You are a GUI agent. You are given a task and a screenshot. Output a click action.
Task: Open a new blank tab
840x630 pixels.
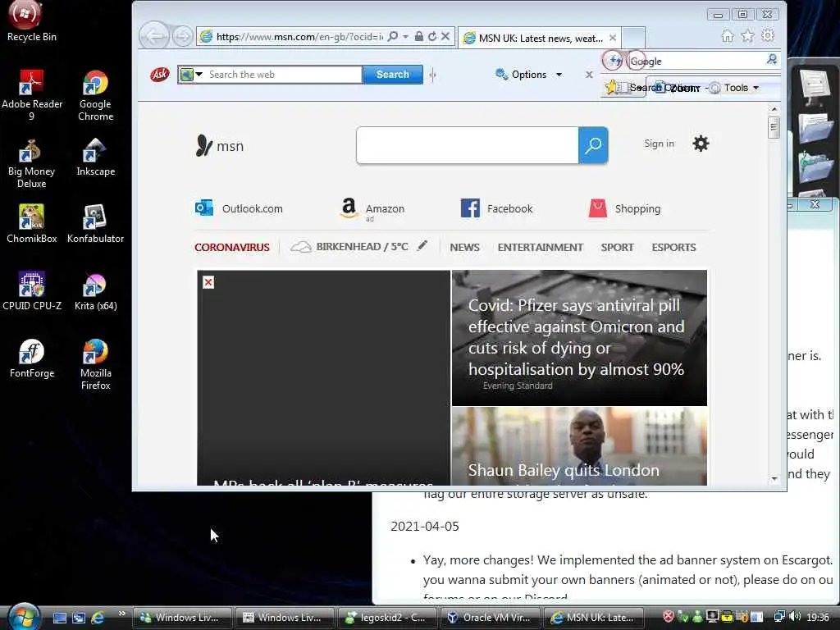(634, 38)
